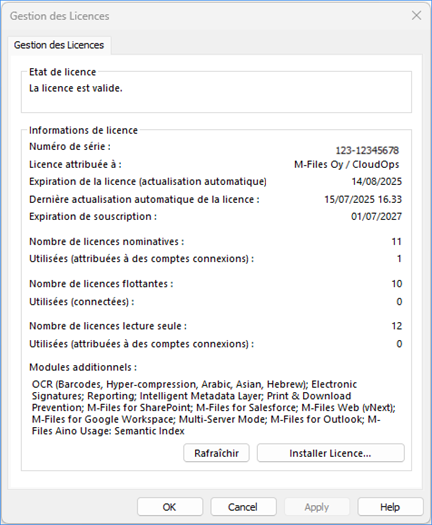Click the 'Numéro de série :' label
The height and width of the screenshot is (525, 432).
70,146
